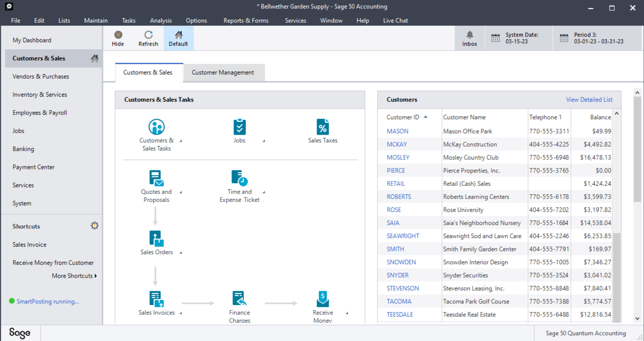Open the Reports & Forms menu
This screenshot has height=341, width=644.
(x=246, y=20)
